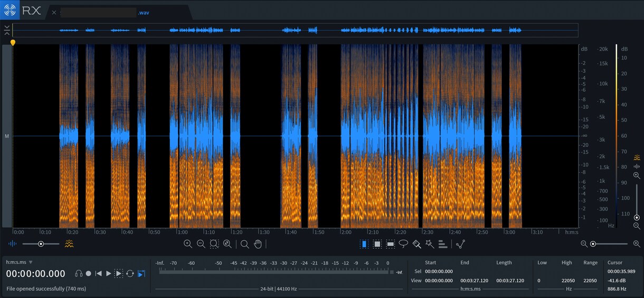Image resolution: width=644 pixels, height=298 pixels.
Task: Open the h:m:s.ms time format dropdown
Action: 19,262
